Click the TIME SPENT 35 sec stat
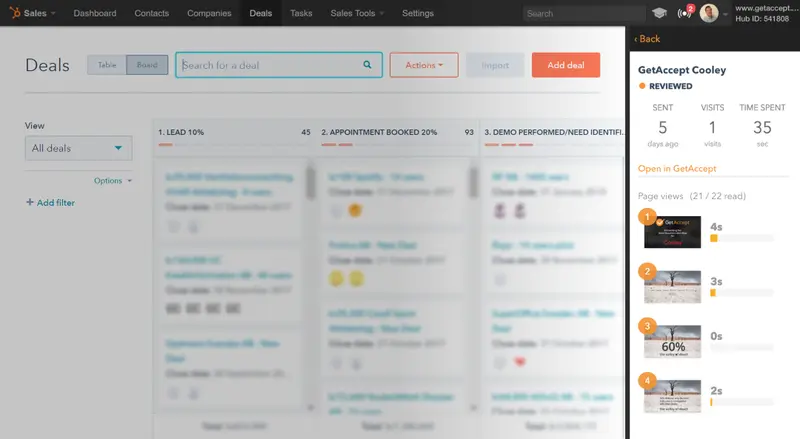800x439 pixels. point(762,126)
